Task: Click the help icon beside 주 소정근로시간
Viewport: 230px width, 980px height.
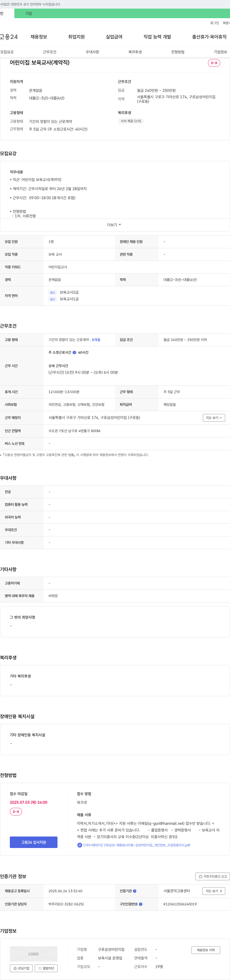Action: [x=74, y=352]
